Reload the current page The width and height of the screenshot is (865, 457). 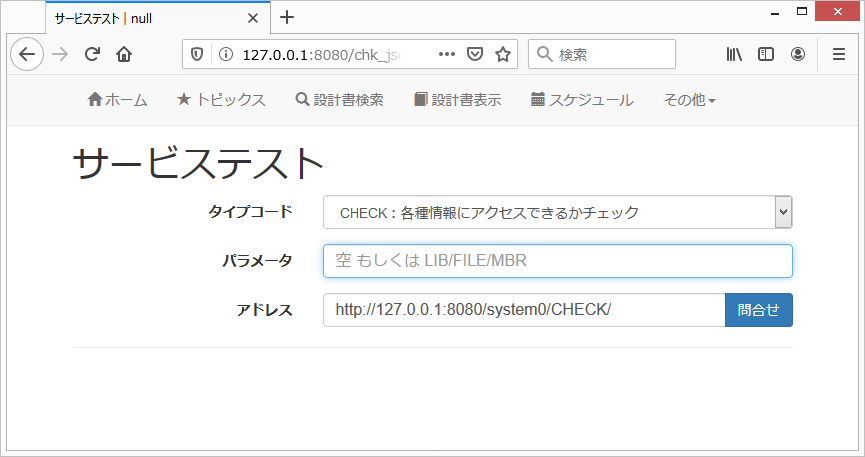92,54
